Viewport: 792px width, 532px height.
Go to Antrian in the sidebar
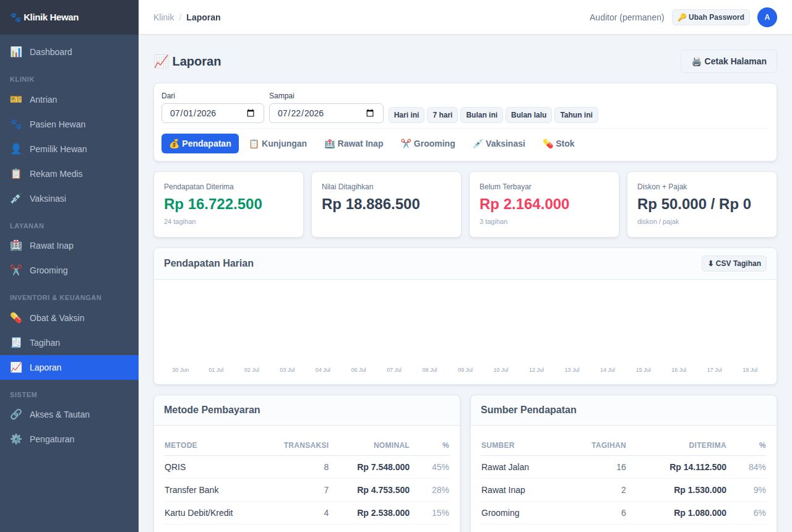[x=69, y=100]
